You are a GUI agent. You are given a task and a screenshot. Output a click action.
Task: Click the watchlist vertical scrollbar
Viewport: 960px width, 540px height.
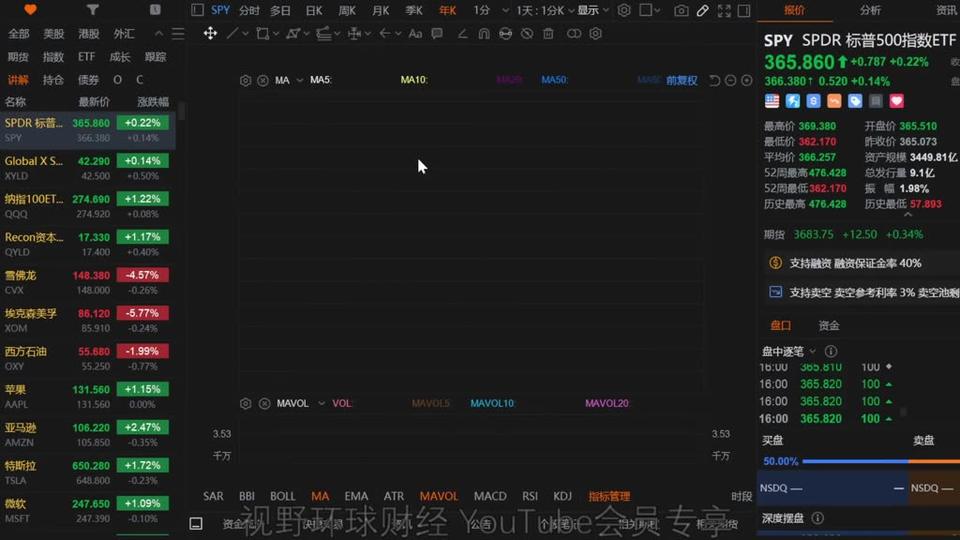pyautogui.click(x=181, y=113)
